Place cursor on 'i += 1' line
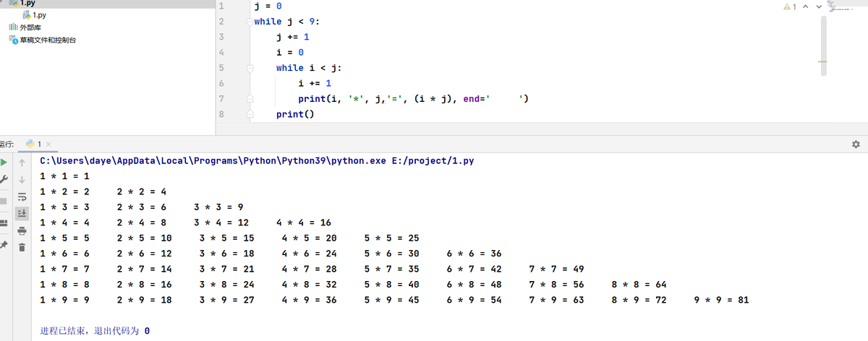 (315, 83)
